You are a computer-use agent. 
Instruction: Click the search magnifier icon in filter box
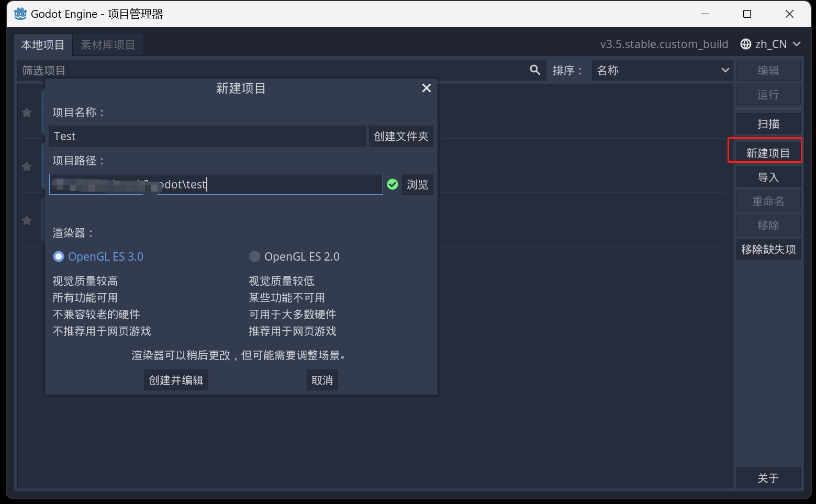tap(535, 70)
